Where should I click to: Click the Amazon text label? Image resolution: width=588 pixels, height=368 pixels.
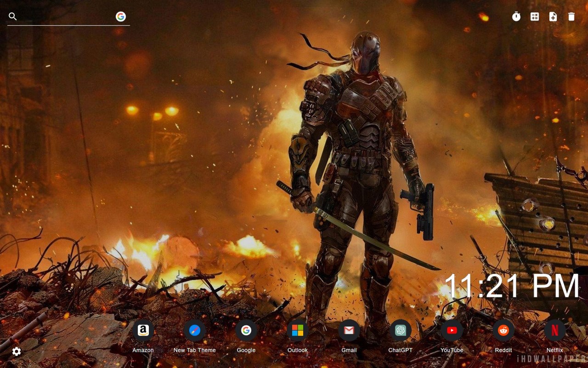click(x=143, y=350)
